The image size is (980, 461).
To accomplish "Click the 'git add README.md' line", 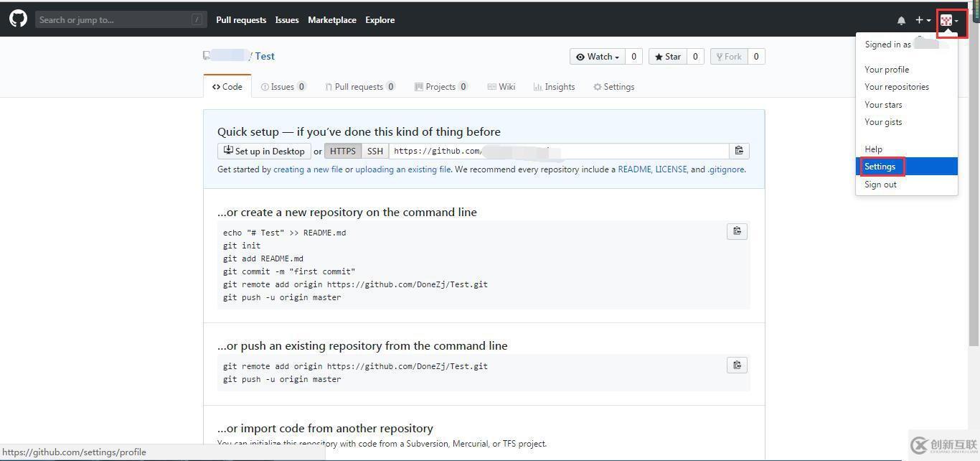I will tap(263, 259).
